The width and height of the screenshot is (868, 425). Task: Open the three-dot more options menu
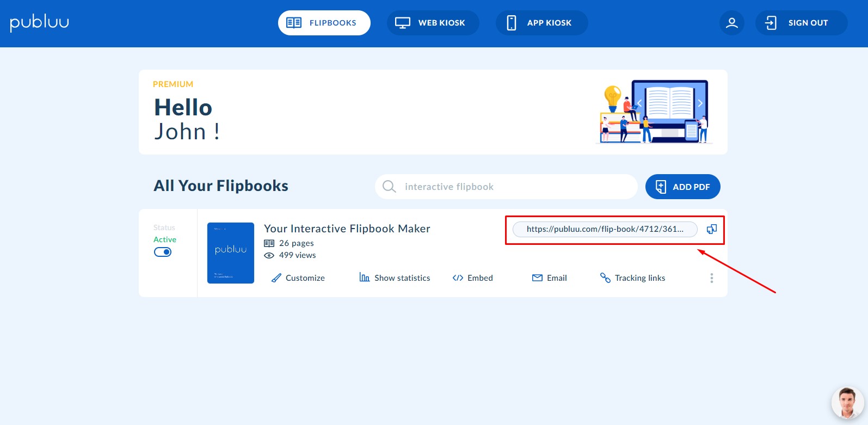(711, 278)
